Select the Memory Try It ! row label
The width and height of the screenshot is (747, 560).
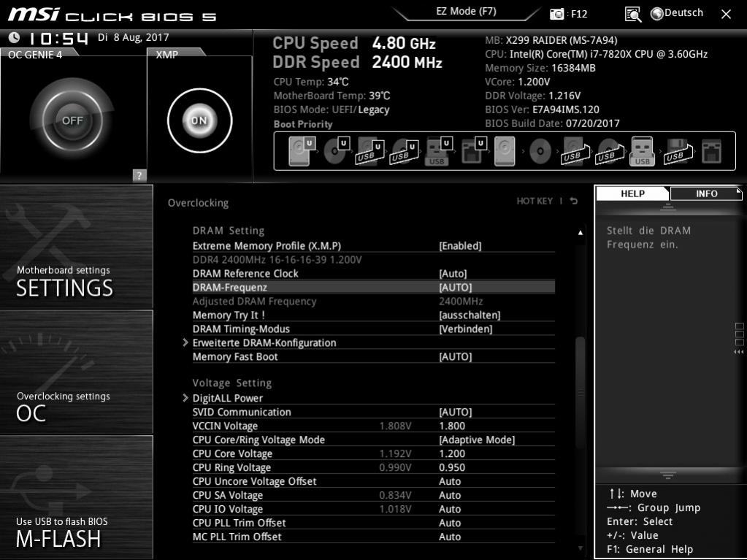click(229, 315)
